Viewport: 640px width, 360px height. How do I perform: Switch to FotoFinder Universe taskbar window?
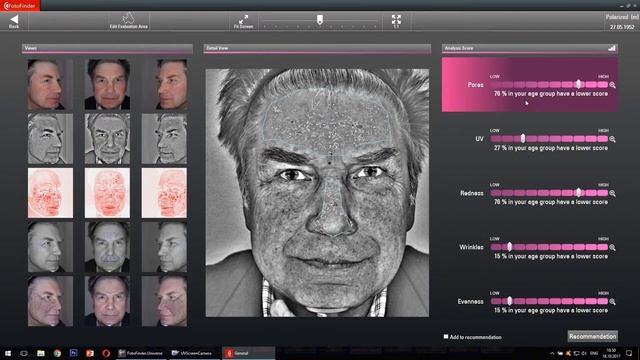141,353
